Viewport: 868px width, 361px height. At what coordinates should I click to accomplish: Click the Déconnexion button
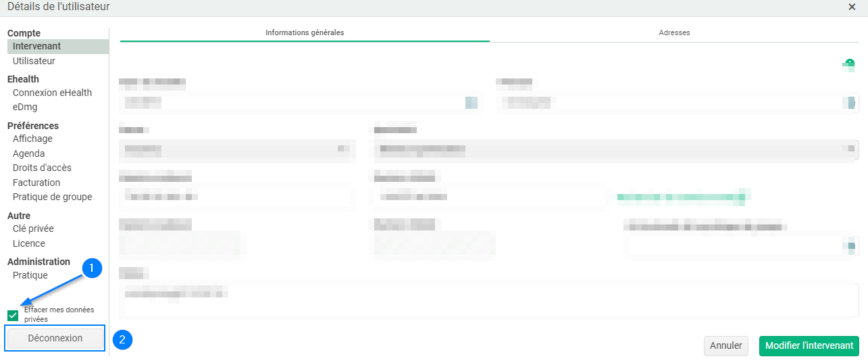pos(55,338)
